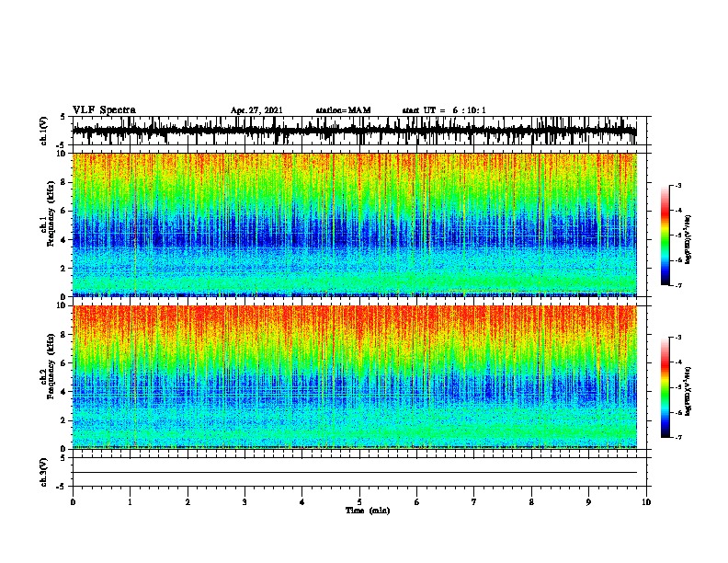The width and height of the screenshot is (728, 563).
Task: Click the ch.1 color scale bar
Action: (665, 236)
